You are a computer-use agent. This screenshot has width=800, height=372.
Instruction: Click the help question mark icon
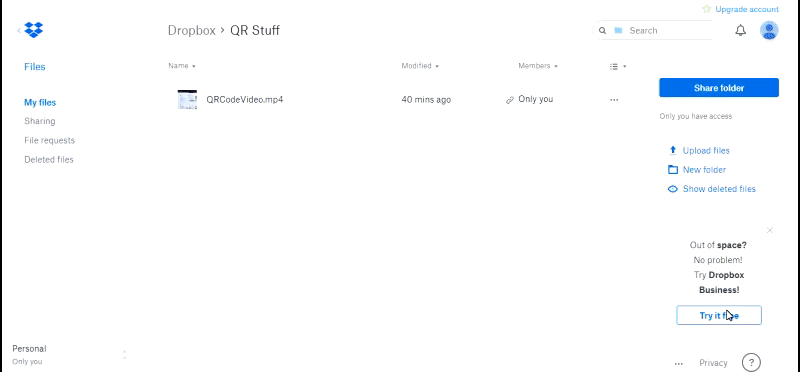coord(751,363)
